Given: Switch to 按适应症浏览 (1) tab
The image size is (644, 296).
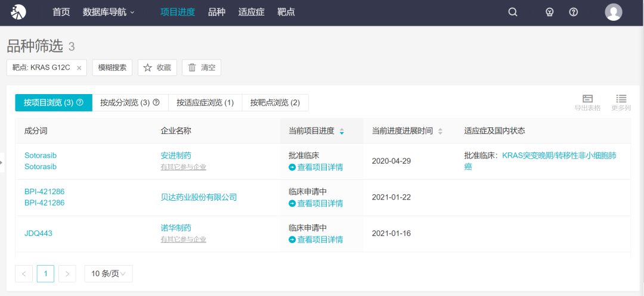Looking at the screenshot, I should pyautogui.click(x=205, y=102).
